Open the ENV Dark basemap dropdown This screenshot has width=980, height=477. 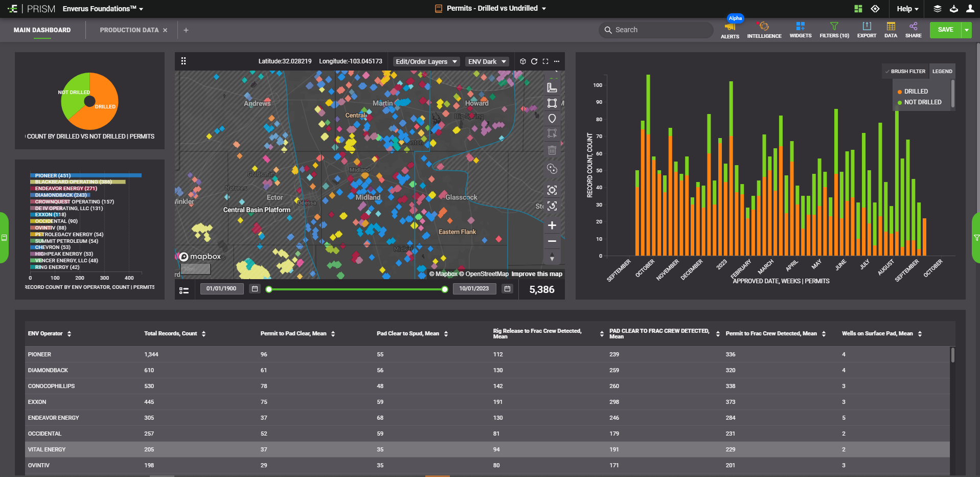(x=487, y=62)
